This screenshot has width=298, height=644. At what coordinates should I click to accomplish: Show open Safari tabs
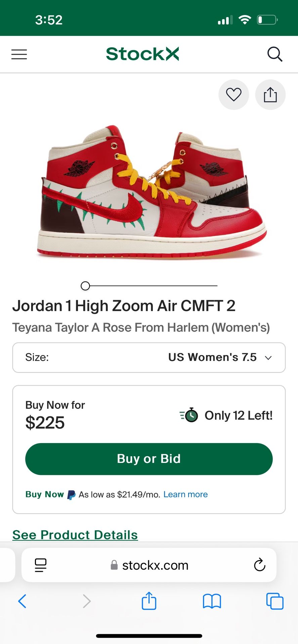(x=274, y=601)
